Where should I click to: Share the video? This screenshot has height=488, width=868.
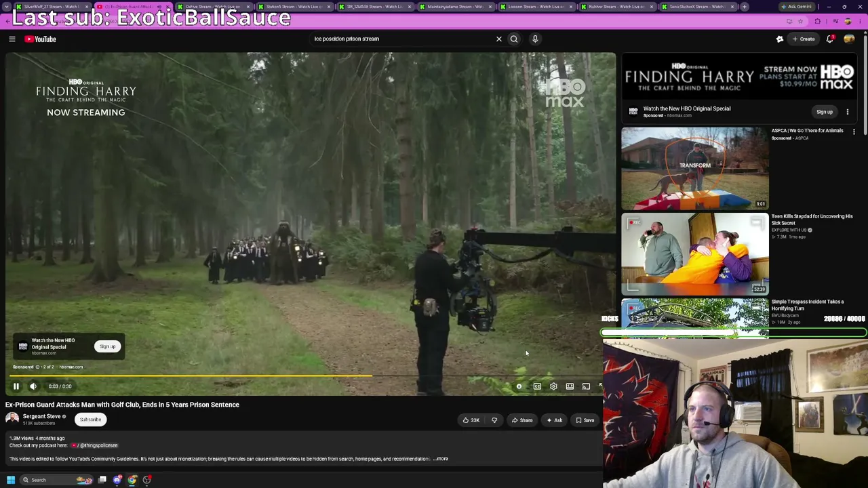522,420
